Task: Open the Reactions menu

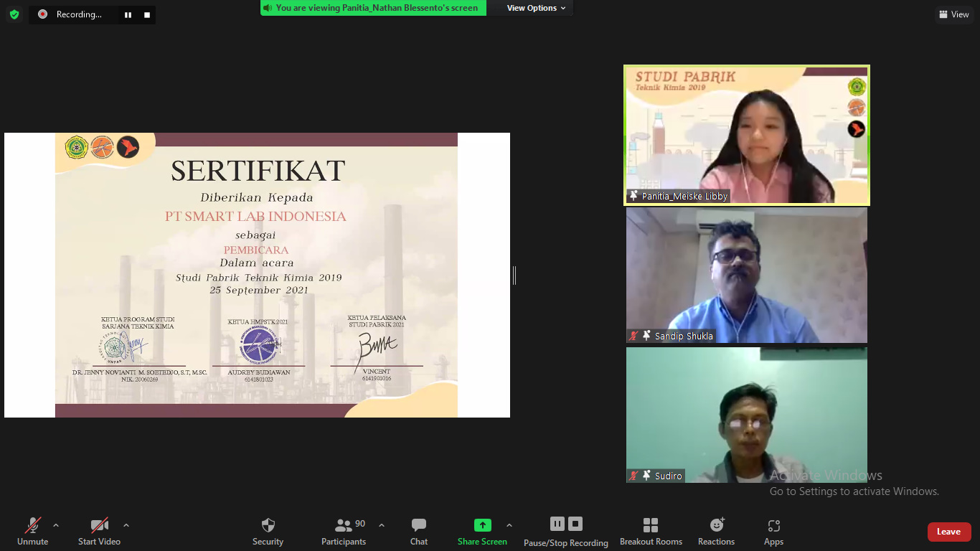Action: (716, 531)
